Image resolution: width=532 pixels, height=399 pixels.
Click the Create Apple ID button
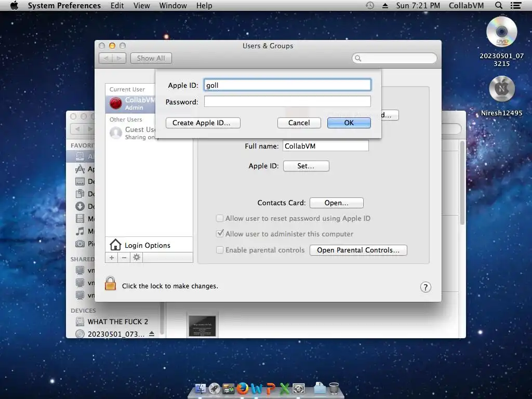(x=203, y=123)
